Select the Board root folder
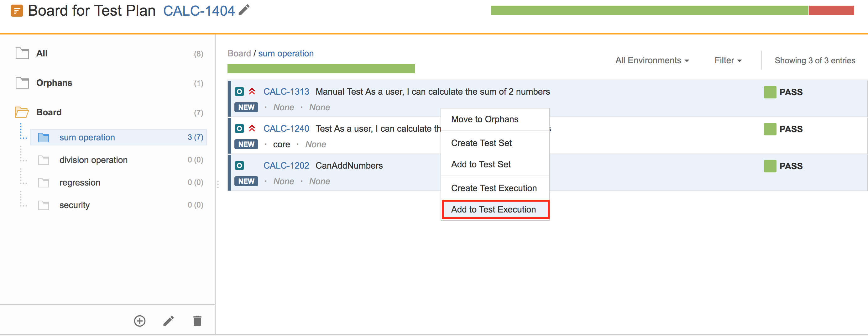This screenshot has height=336, width=868. tap(49, 112)
